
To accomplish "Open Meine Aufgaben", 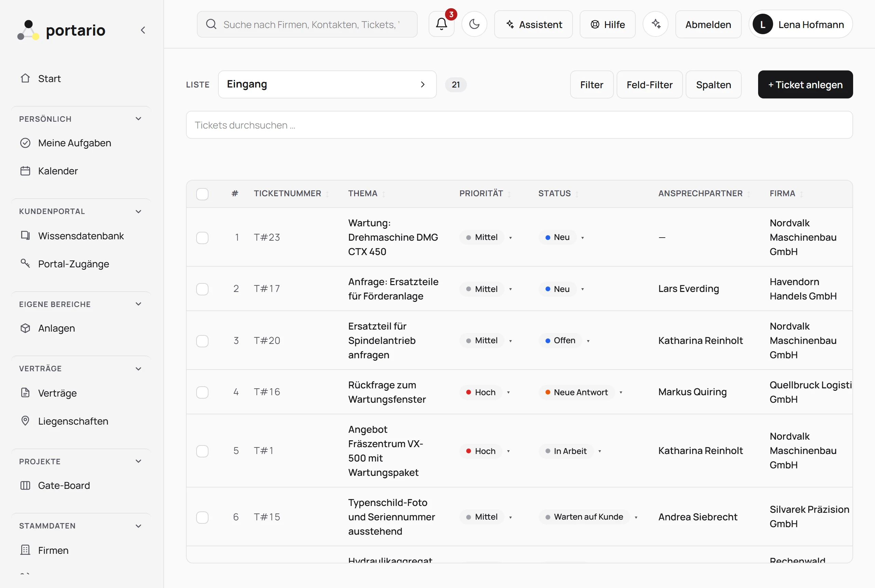I will click(81, 143).
